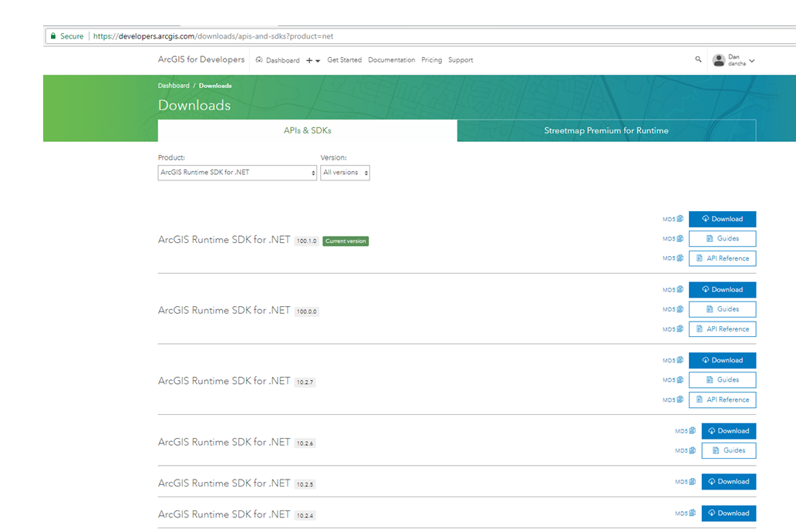This screenshot has width=796, height=532.
Task: Download ArcGIS Runtime SDK 10.2.7
Action: click(722, 360)
